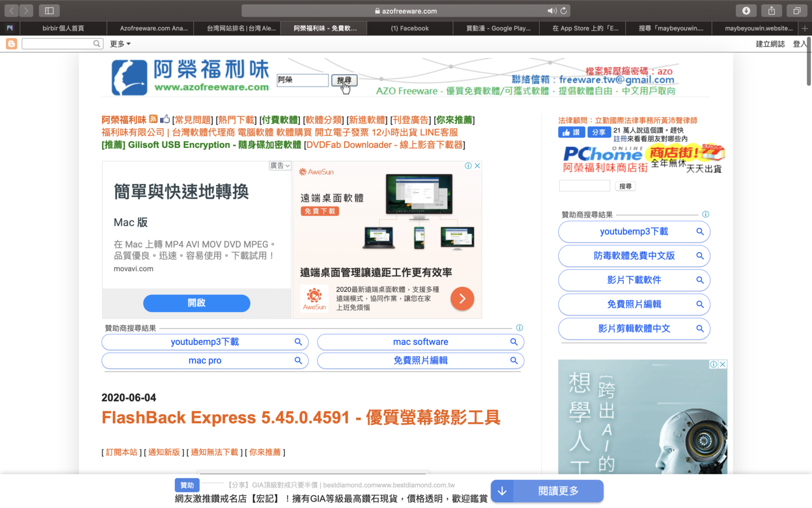Open the pinned tab at far left
812x508 pixels.
point(10,28)
